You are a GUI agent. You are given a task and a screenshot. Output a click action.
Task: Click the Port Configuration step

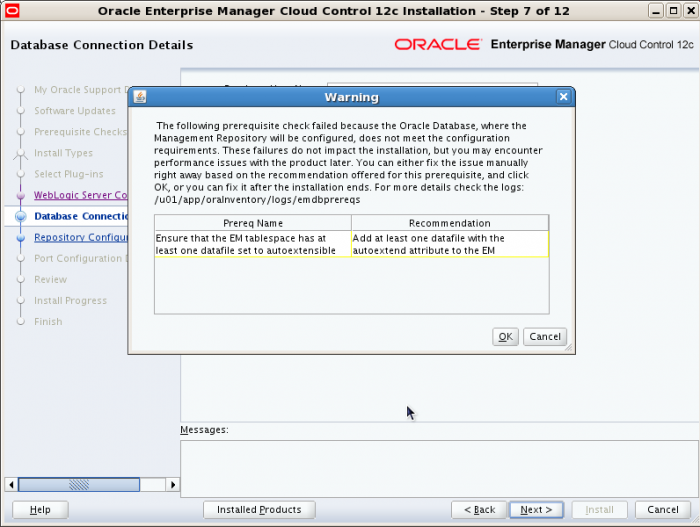(x=81, y=258)
